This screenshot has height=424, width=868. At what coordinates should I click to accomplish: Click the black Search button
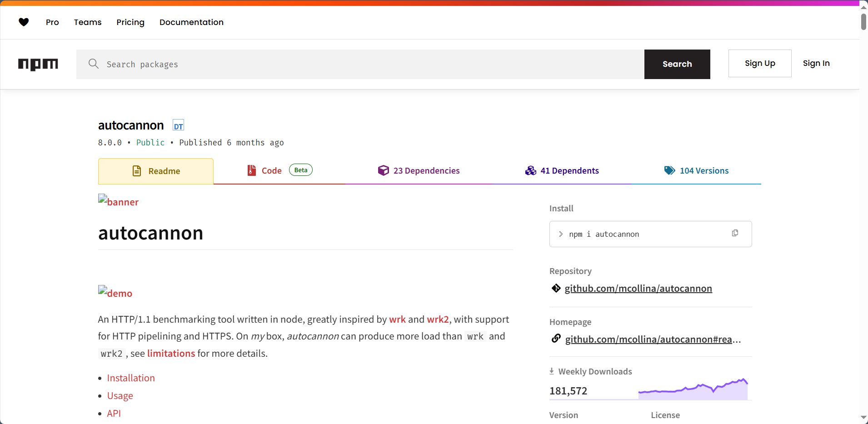click(677, 64)
